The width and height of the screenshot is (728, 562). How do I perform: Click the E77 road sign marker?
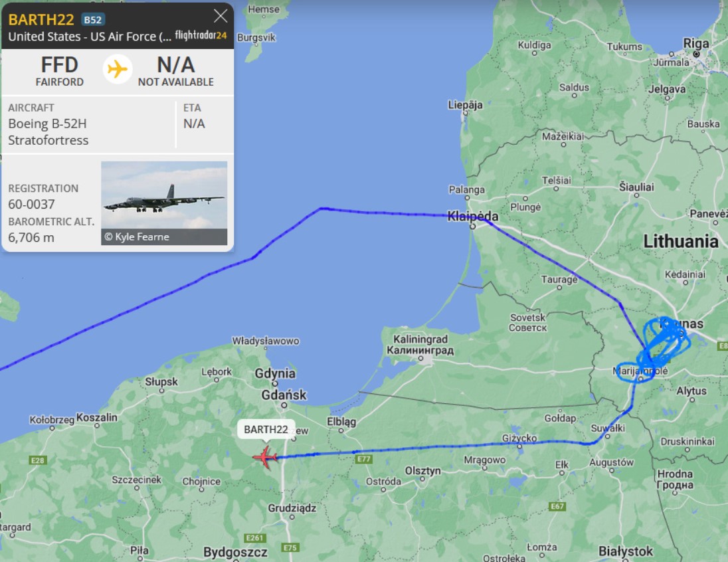pos(363,459)
